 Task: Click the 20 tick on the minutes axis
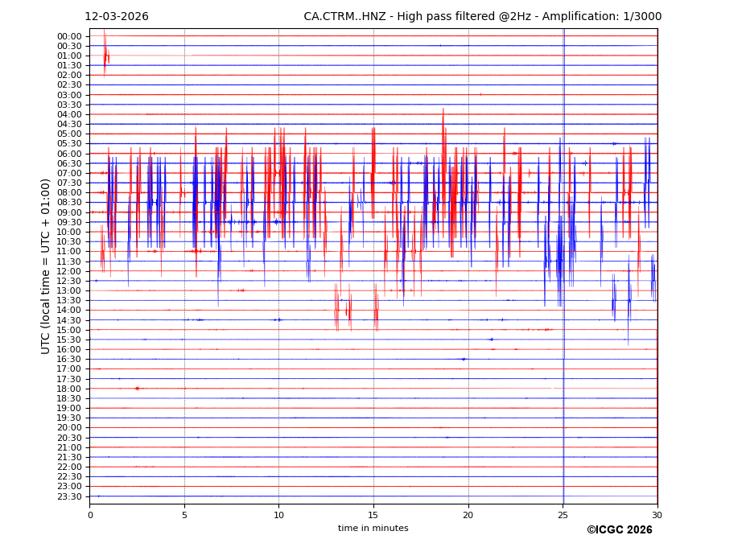[x=468, y=515]
